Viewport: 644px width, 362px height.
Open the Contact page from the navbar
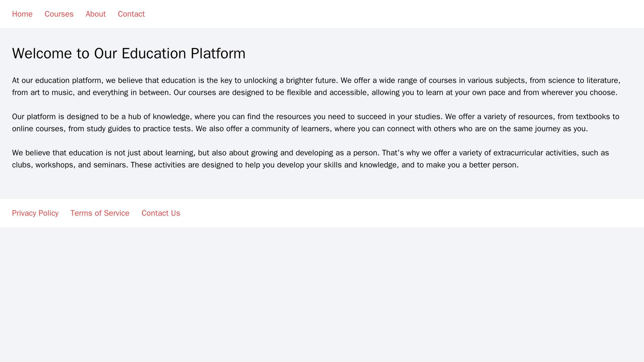[x=131, y=14]
